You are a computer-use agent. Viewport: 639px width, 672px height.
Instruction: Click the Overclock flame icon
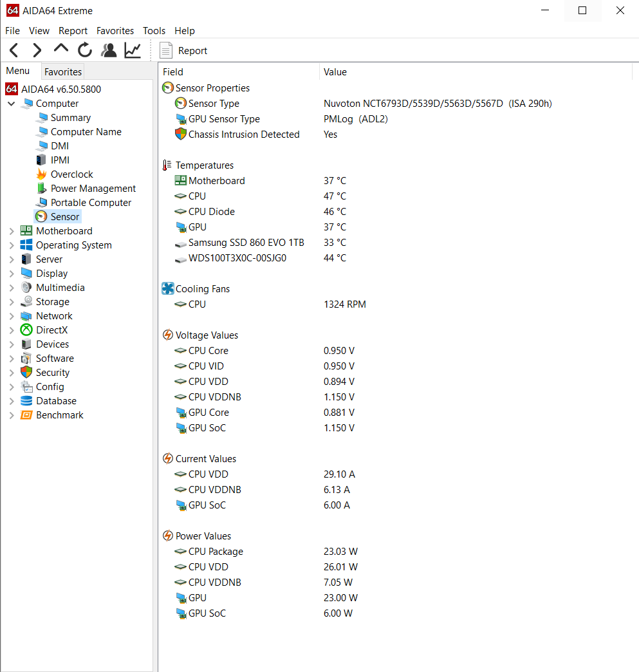41,174
